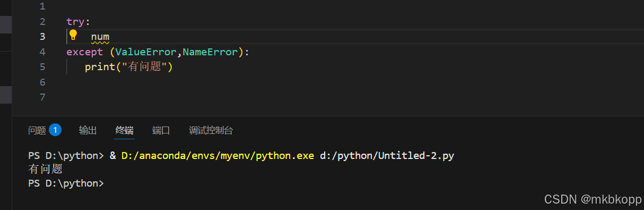Click 'ValueError' in the except clause
644x210 pixels.
pyautogui.click(x=146, y=52)
